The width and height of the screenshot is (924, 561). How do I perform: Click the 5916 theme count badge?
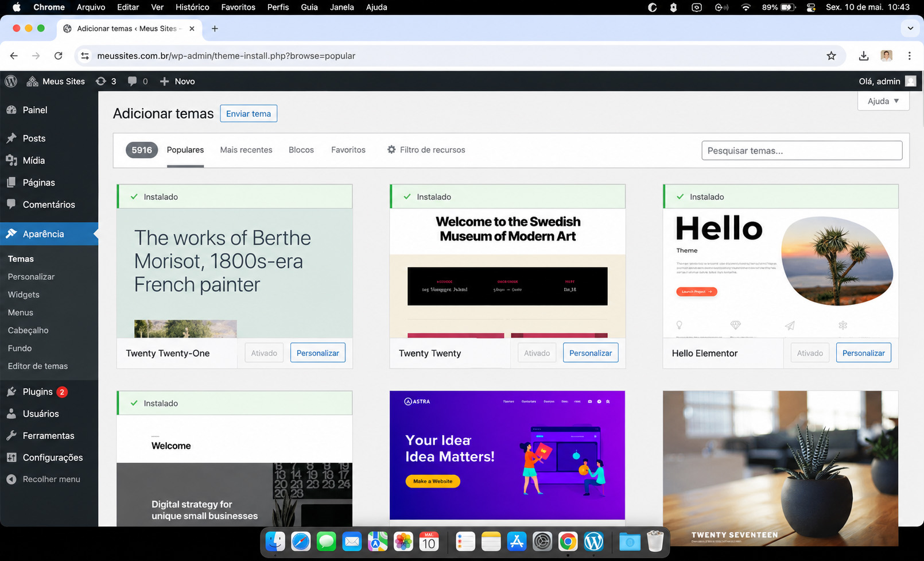pos(142,150)
